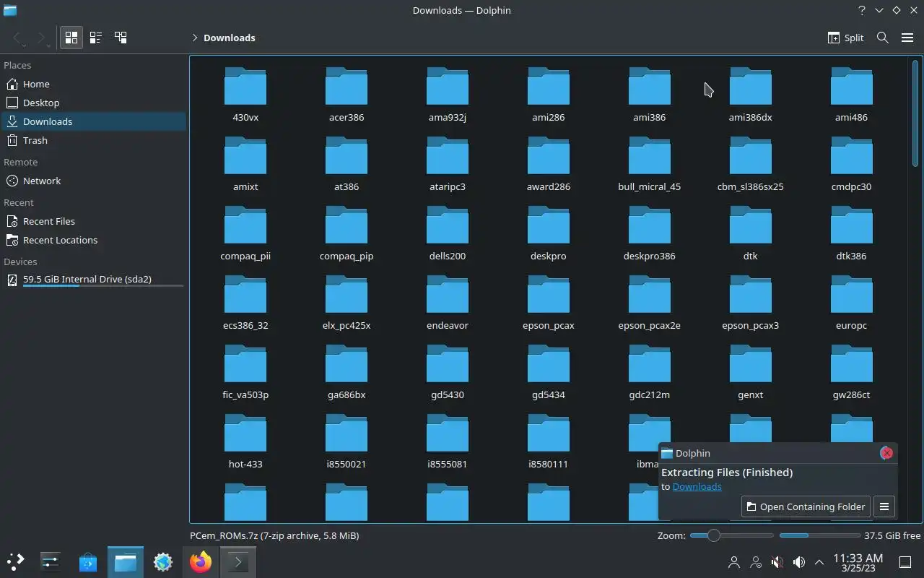Select the 430vx folder
Screen dimensions: 924x578
coord(245,95)
